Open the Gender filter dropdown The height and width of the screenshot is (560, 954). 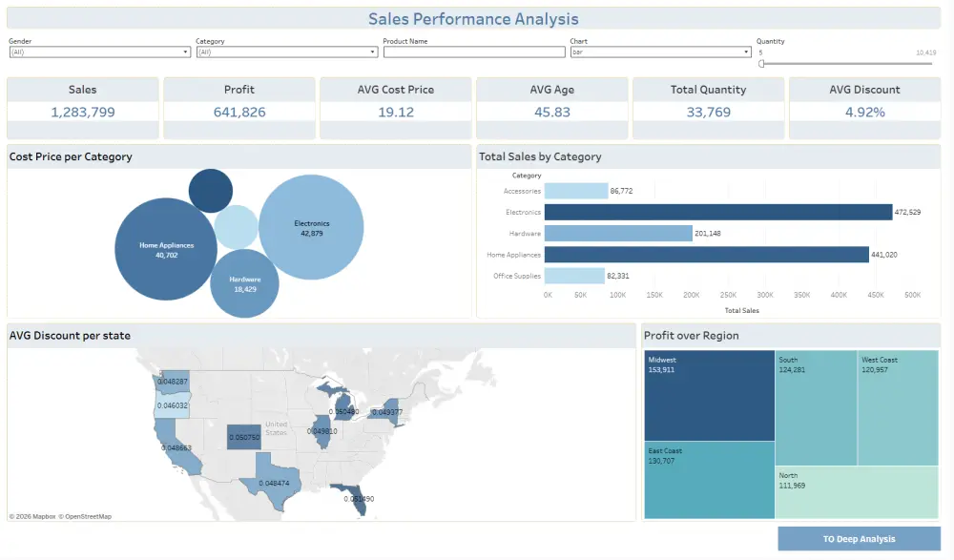tap(100, 52)
